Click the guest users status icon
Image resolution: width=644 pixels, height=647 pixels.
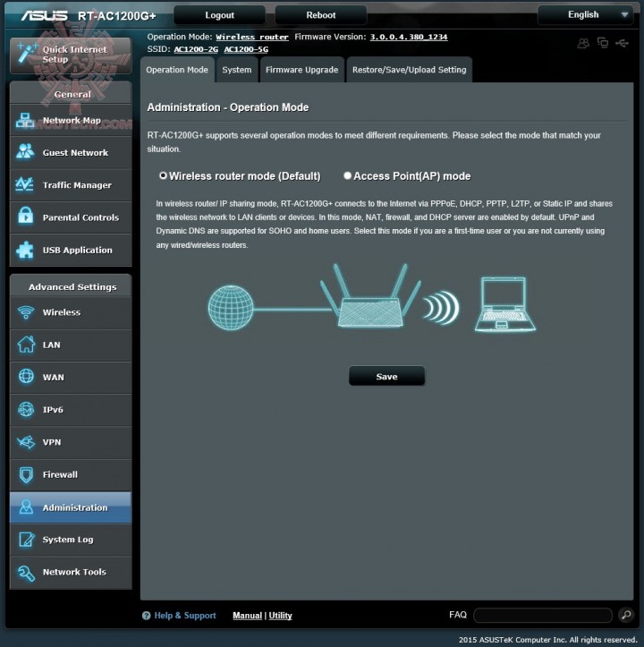click(583, 43)
